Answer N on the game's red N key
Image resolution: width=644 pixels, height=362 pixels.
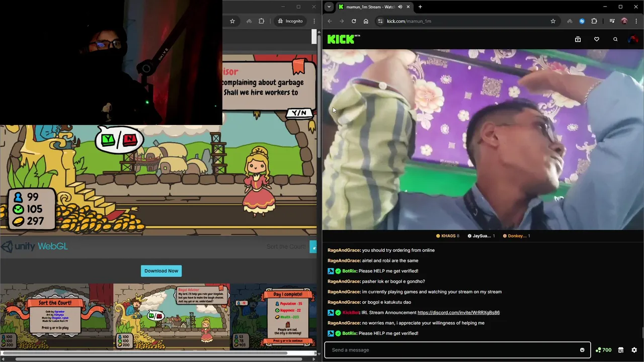point(129,139)
